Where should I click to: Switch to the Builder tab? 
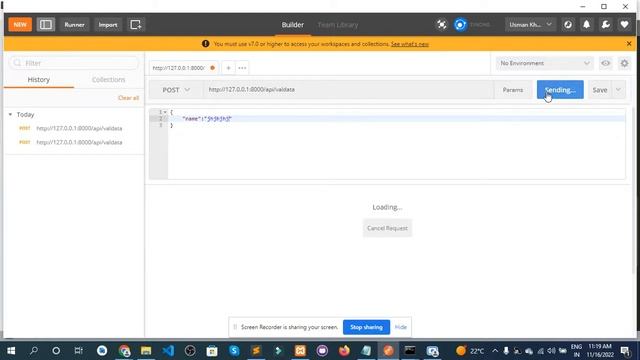click(x=293, y=24)
